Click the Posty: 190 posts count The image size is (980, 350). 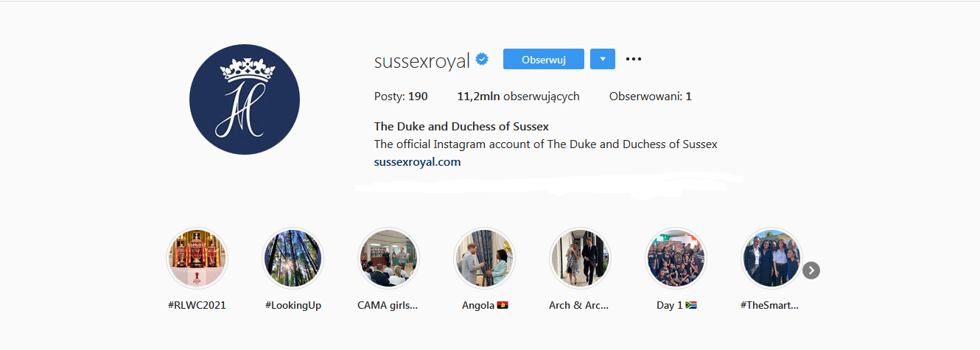click(x=401, y=97)
